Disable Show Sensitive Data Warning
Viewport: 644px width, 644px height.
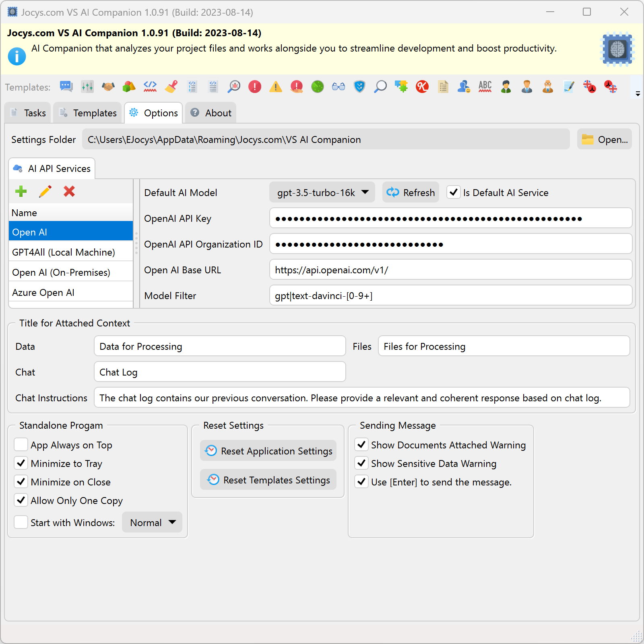361,463
